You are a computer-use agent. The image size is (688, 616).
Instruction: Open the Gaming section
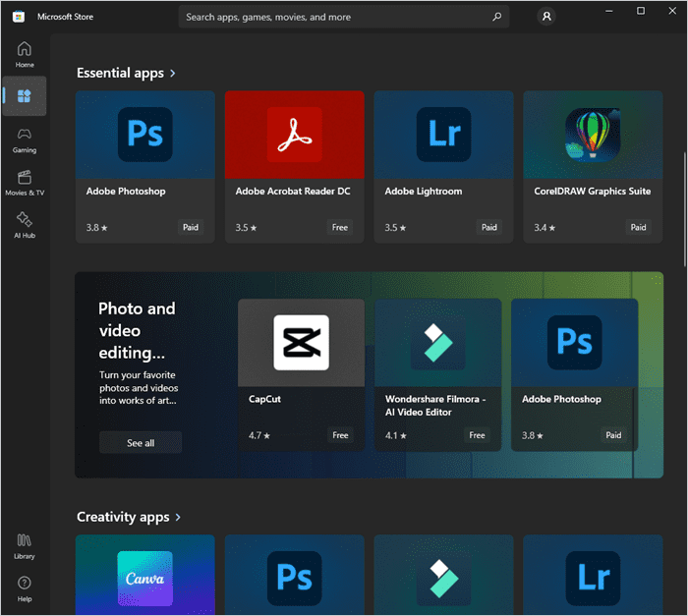pyautogui.click(x=25, y=140)
